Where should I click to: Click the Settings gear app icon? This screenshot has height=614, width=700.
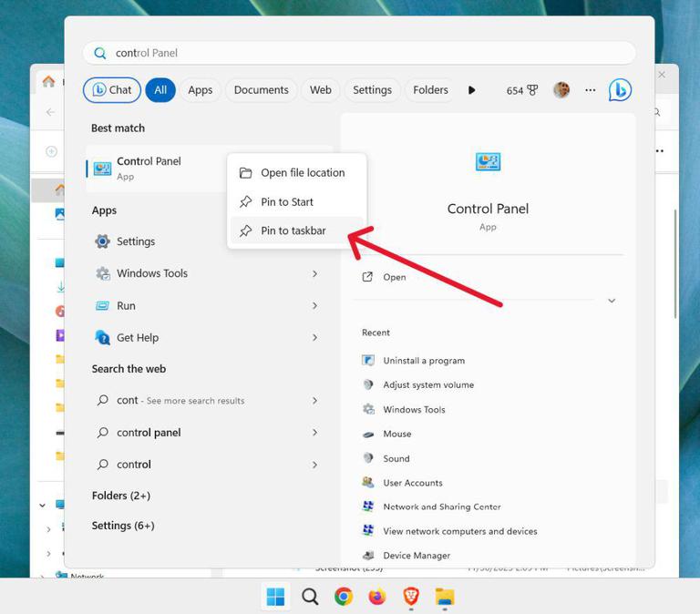(103, 241)
